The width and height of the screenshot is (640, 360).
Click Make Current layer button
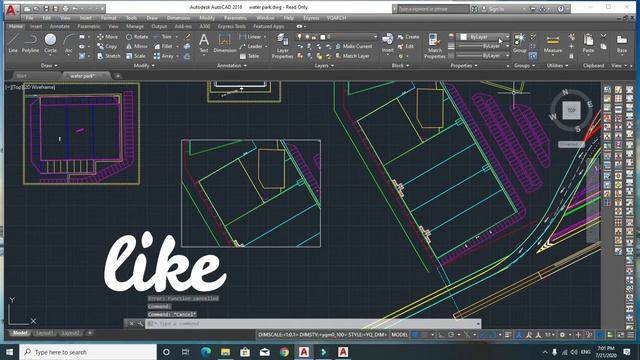click(x=353, y=47)
